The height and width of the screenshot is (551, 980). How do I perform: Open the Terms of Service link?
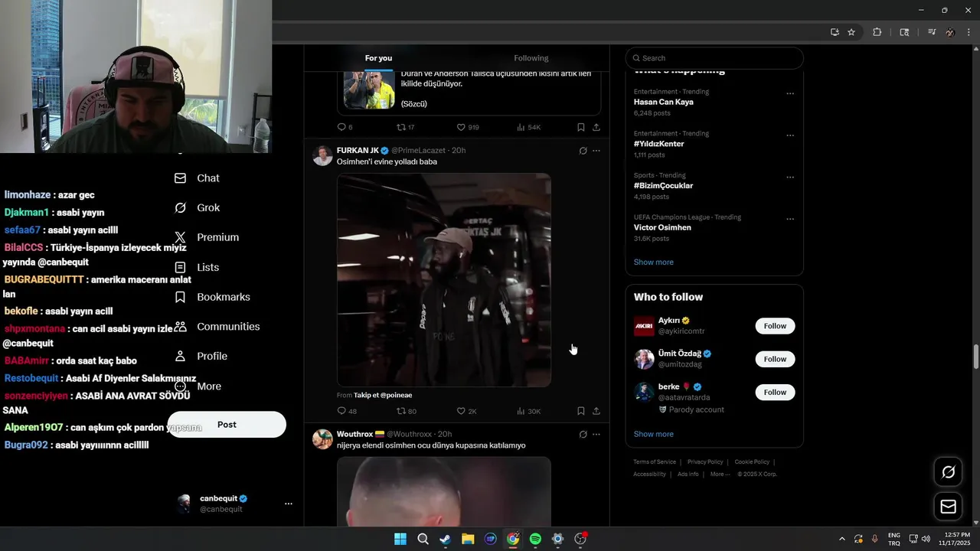(x=655, y=462)
